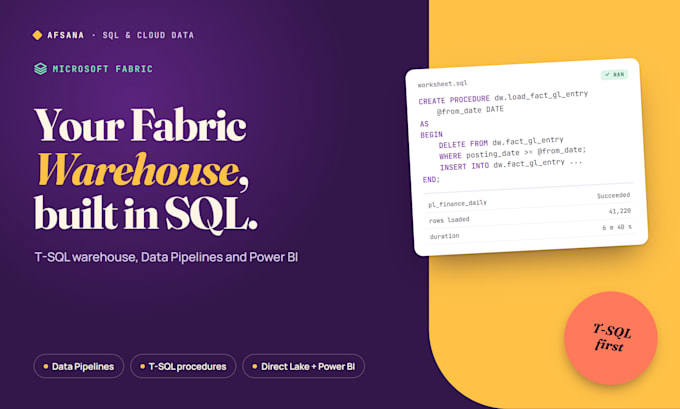This screenshot has height=409, width=680.
Task: Click the AFSANA brand name
Action: point(65,35)
